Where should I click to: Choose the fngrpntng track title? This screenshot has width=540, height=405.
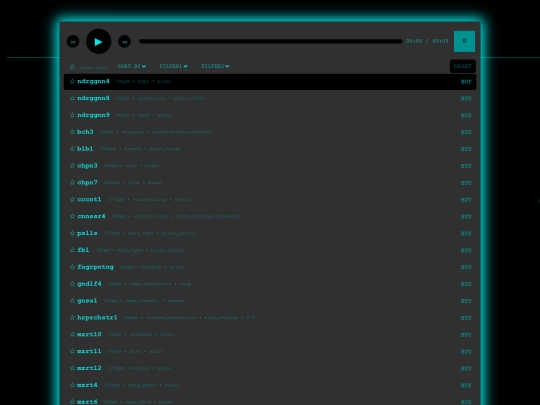95,267
